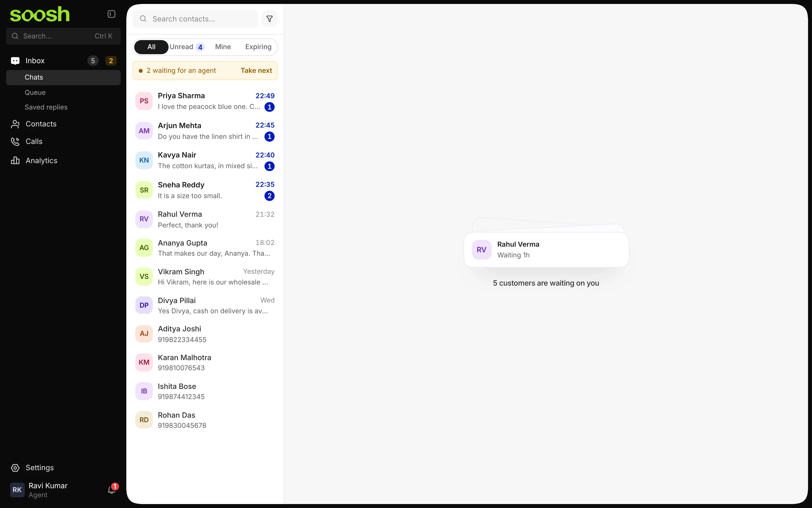Select contact Aditya Joshi
The width and height of the screenshot is (812, 508).
click(x=205, y=334)
